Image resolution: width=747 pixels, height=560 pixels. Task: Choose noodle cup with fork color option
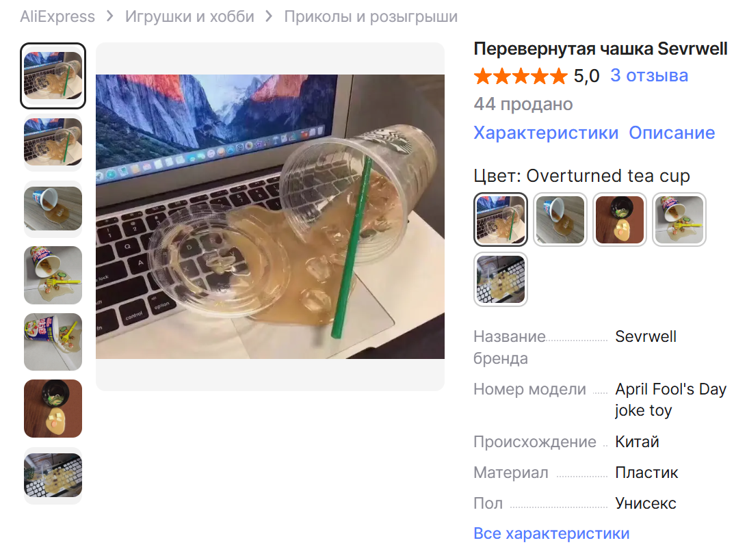pos(679,219)
